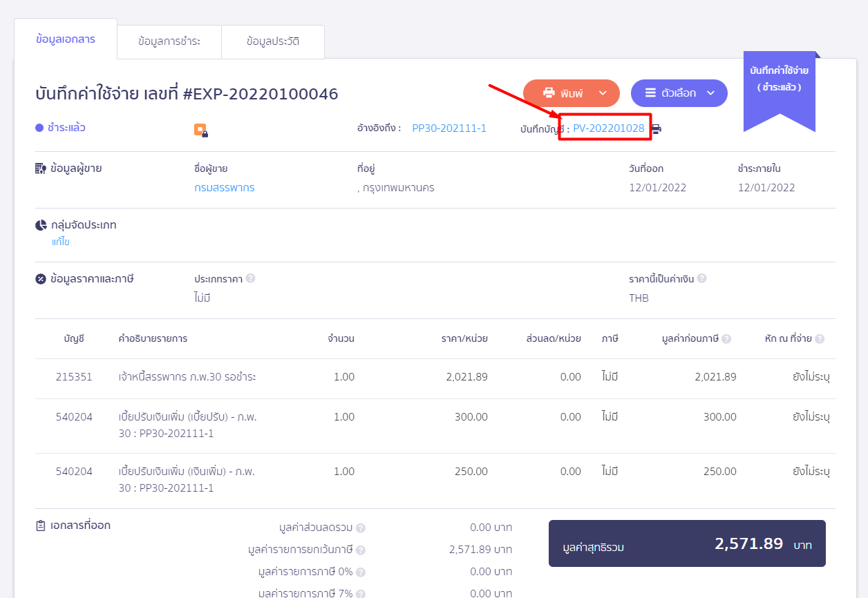Switch to the ข้อมูลการชำระ tab

click(169, 41)
